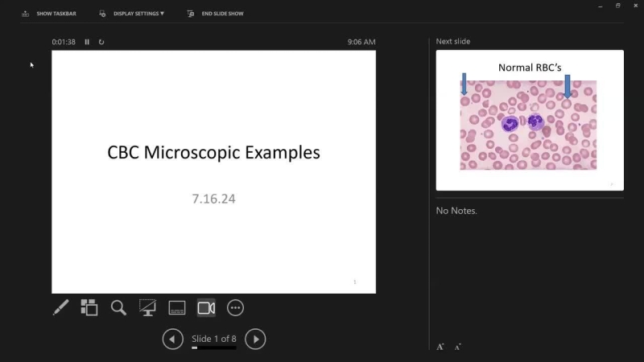Make the notes text smaller
This screenshot has height=362, width=644.
click(x=457, y=347)
